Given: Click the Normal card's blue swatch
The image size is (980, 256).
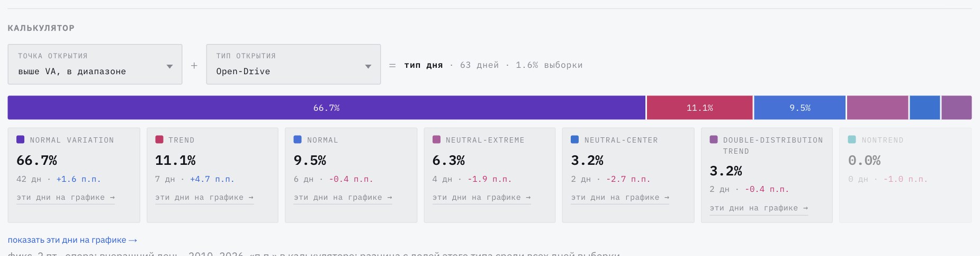Looking at the screenshot, I should point(298,139).
